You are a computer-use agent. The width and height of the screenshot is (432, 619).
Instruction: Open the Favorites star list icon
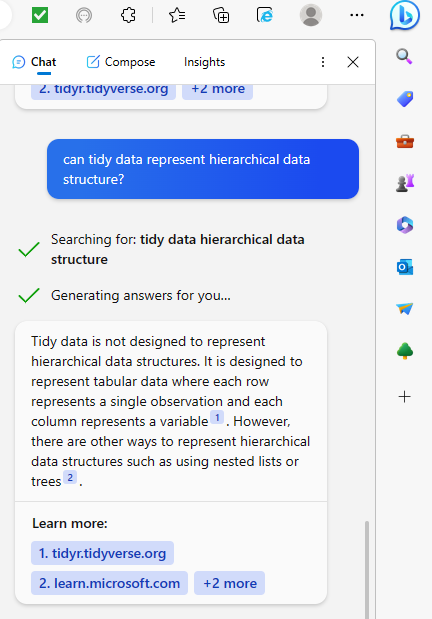click(x=177, y=15)
